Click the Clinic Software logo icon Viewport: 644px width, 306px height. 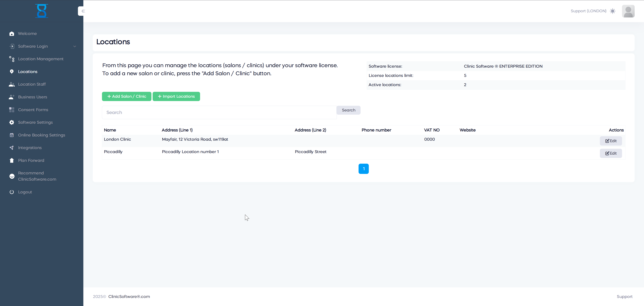[41, 11]
